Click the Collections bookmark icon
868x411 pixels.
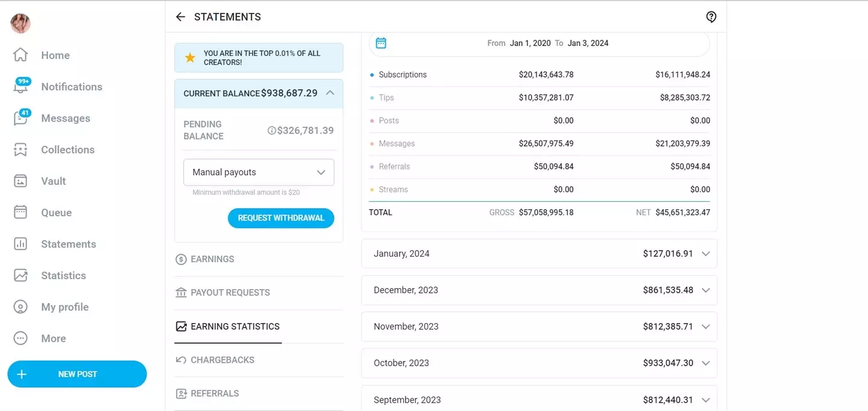tap(20, 150)
